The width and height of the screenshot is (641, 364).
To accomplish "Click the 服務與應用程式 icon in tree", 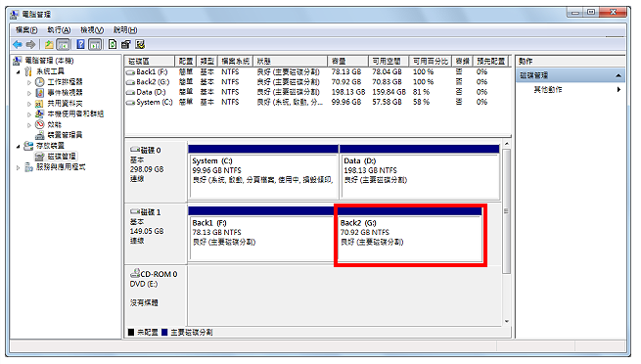I will (x=28, y=166).
